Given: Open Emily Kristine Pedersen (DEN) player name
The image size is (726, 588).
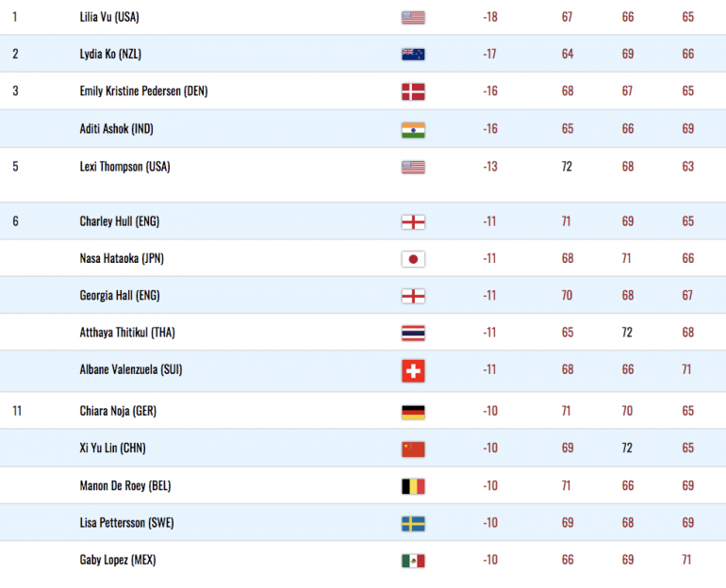Looking at the screenshot, I should pos(143,91).
